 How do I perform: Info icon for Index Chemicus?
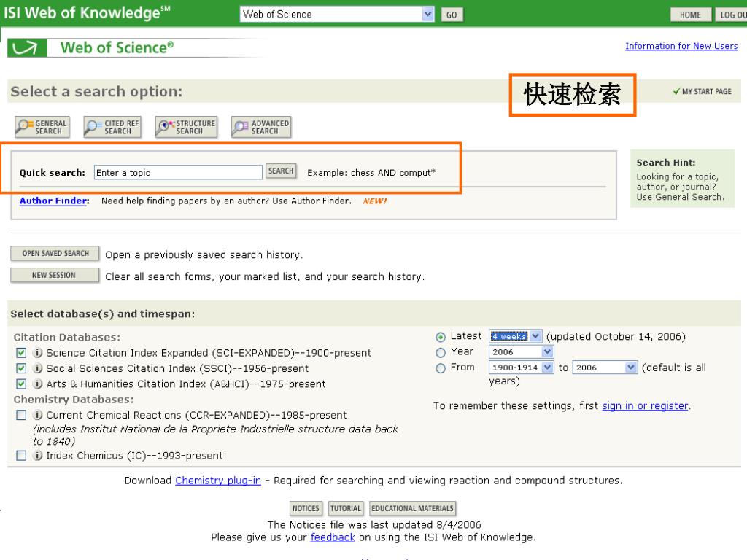tap(38, 456)
